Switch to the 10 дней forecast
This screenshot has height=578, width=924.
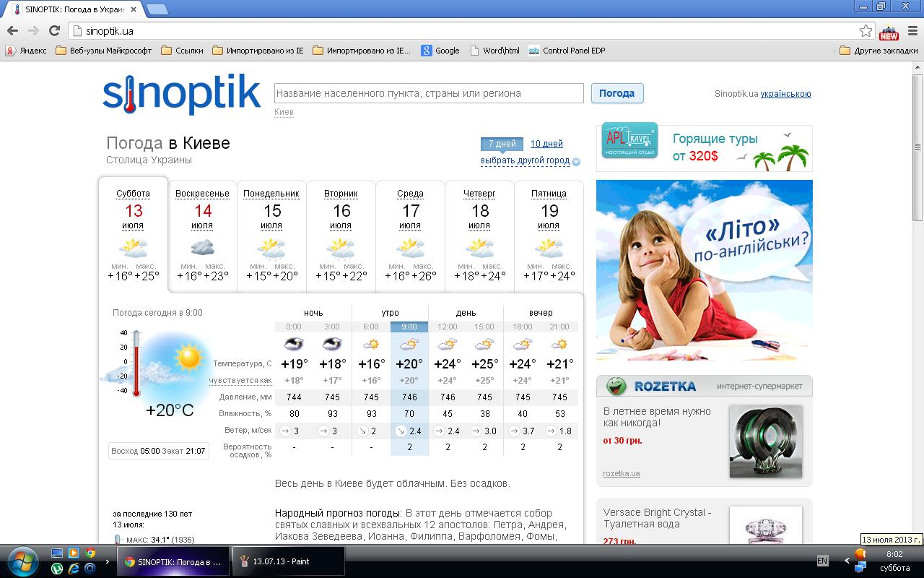point(546,144)
